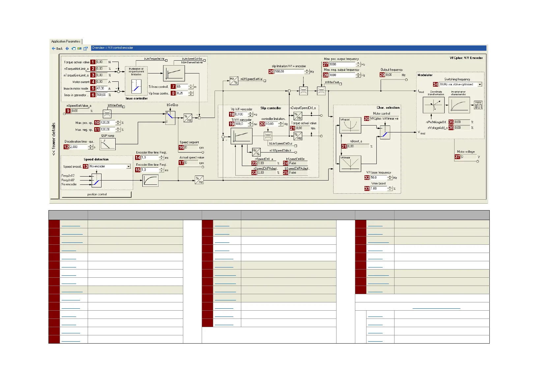
Task: Click the properties window icon after the yellow icon
Action: coord(85,48)
